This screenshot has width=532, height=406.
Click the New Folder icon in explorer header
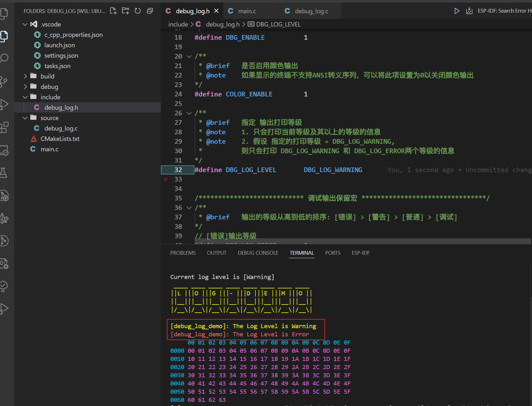tap(126, 11)
